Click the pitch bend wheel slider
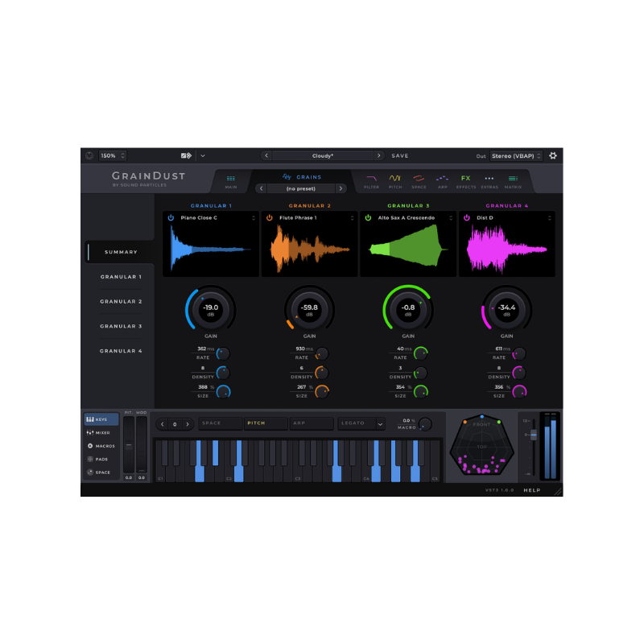This screenshot has width=644, height=644. tap(129, 445)
